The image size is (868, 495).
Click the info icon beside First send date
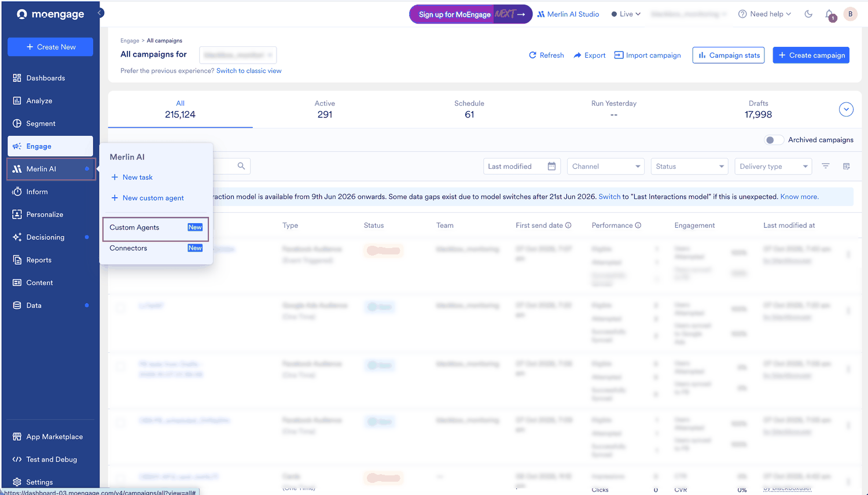tap(568, 226)
